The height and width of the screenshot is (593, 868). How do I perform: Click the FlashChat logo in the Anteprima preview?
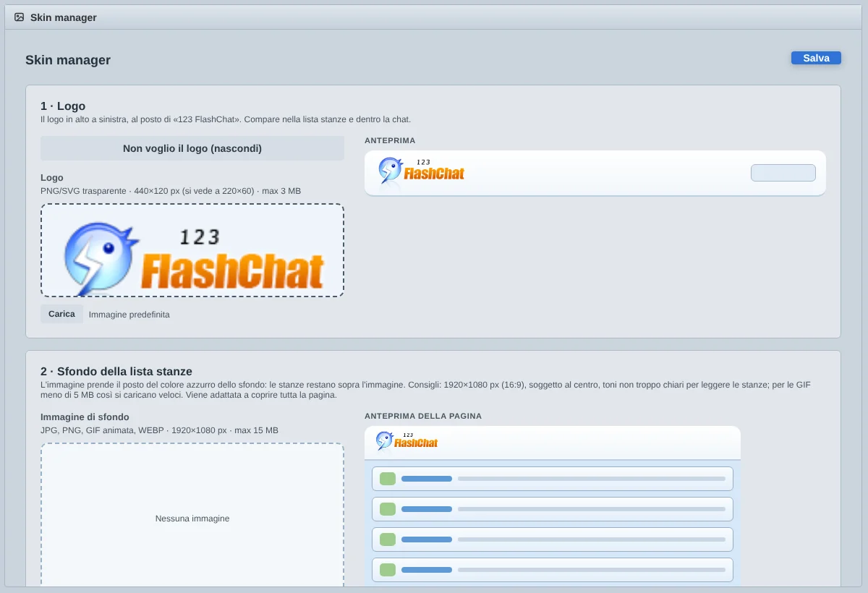421,172
